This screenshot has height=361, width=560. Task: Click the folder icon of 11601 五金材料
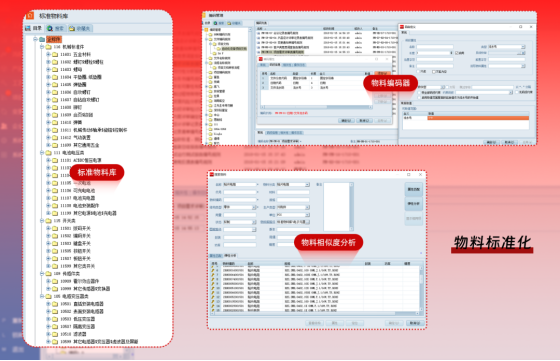tap(55, 54)
